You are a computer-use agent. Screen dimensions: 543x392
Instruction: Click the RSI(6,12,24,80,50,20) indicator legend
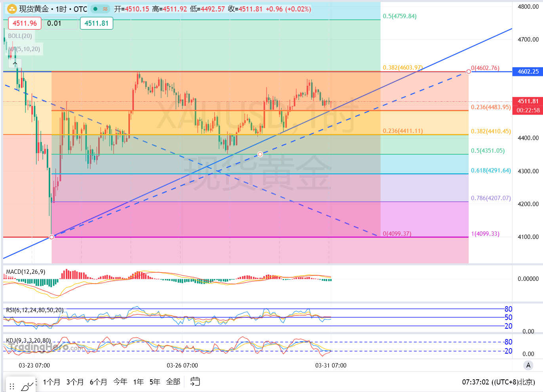tap(34, 310)
